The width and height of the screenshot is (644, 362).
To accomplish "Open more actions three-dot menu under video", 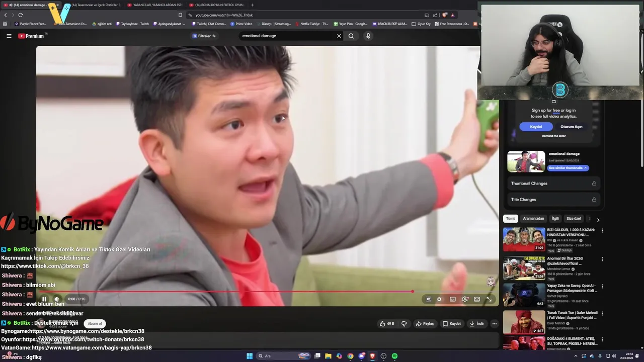I will tap(495, 324).
